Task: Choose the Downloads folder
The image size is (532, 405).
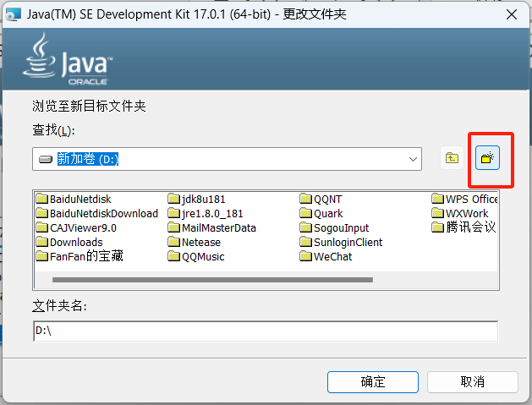Action: [x=69, y=242]
